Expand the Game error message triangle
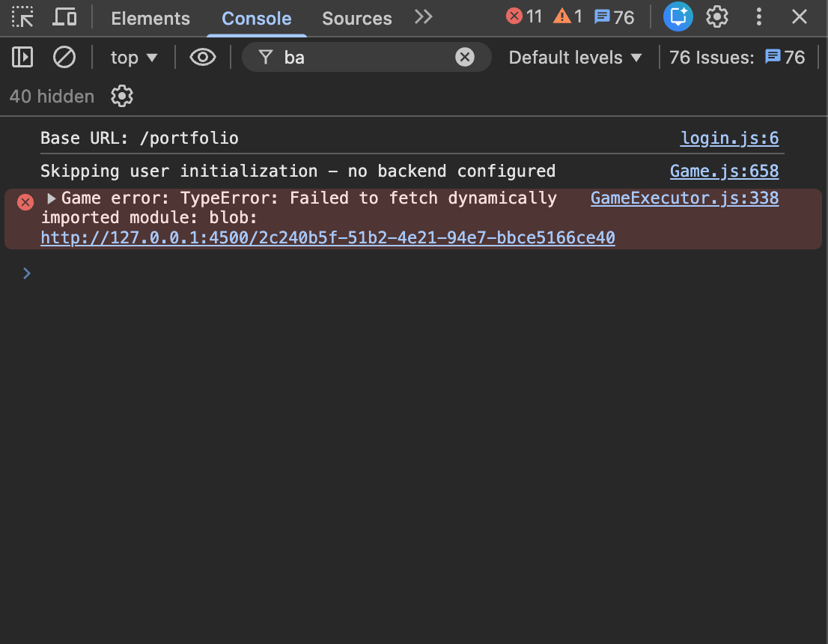 click(x=51, y=198)
